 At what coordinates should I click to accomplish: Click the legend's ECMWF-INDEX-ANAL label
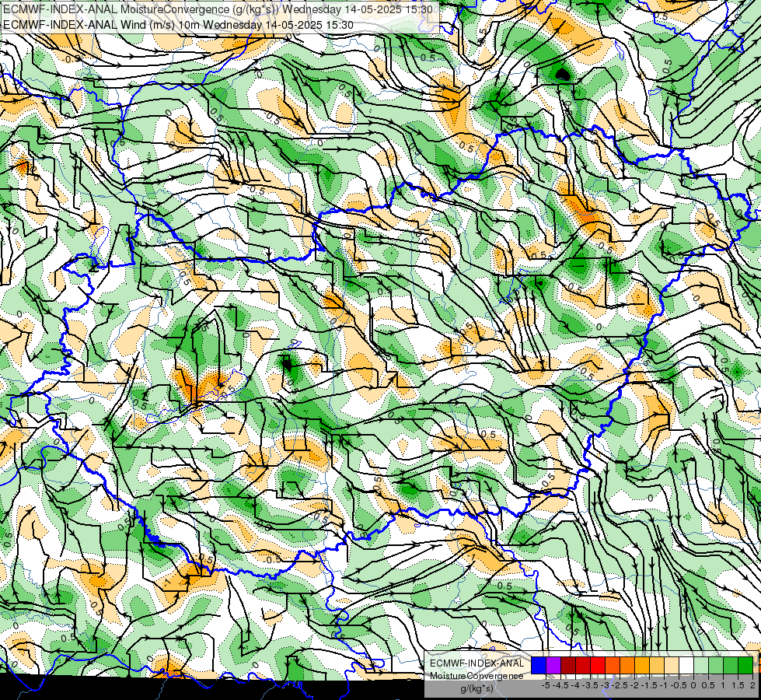tap(477, 663)
